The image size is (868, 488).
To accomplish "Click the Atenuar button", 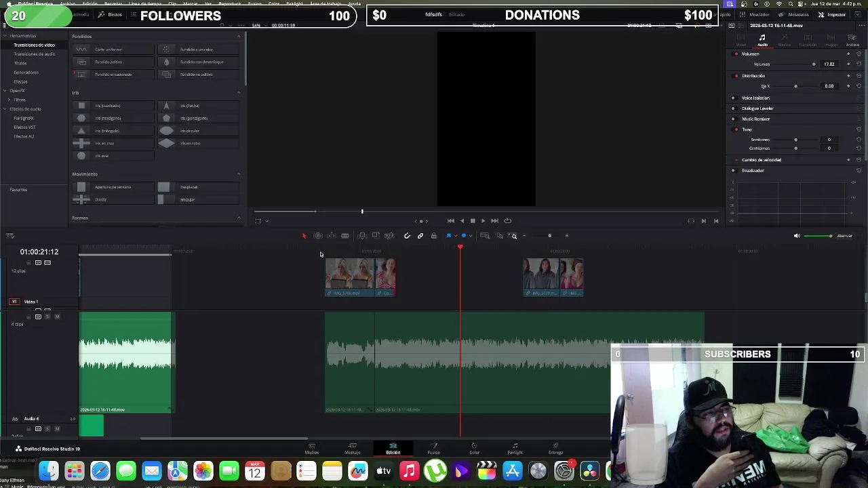I will coord(845,236).
